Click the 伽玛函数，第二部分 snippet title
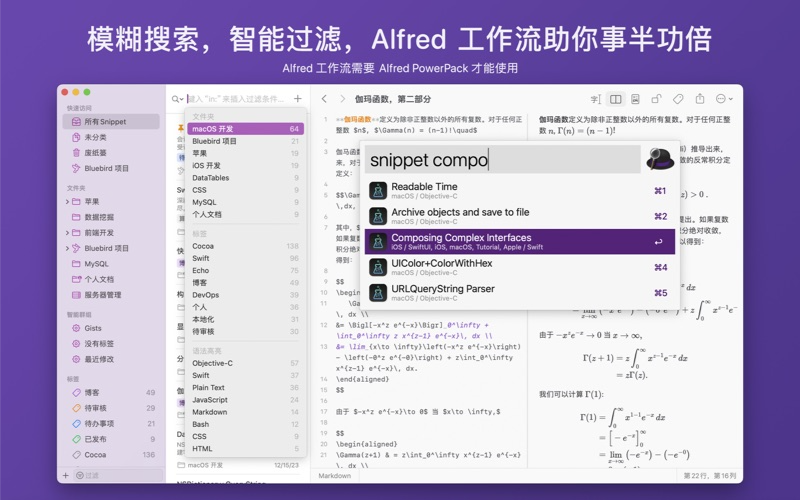 click(x=393, y=99)
